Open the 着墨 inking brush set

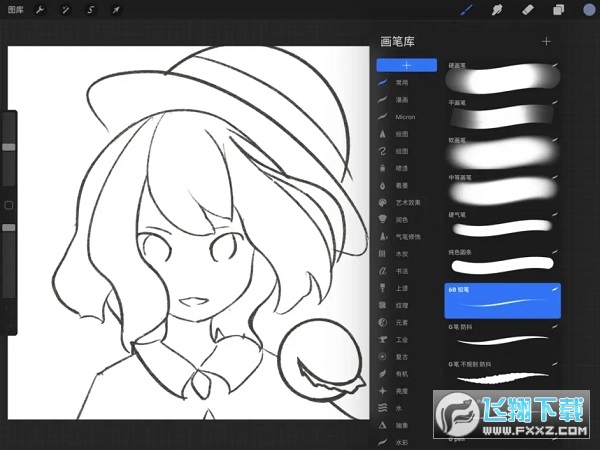[402, 186]
